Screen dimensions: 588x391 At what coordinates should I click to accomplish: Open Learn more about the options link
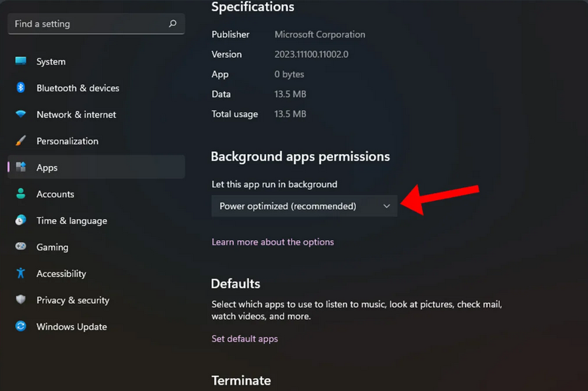click(273, 242)
